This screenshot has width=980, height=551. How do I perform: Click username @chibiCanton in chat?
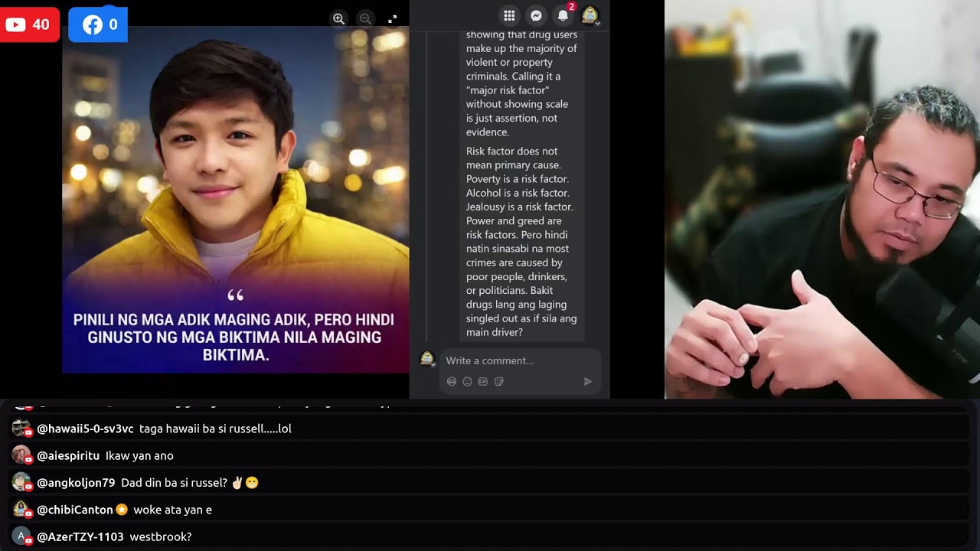[75, 510]
